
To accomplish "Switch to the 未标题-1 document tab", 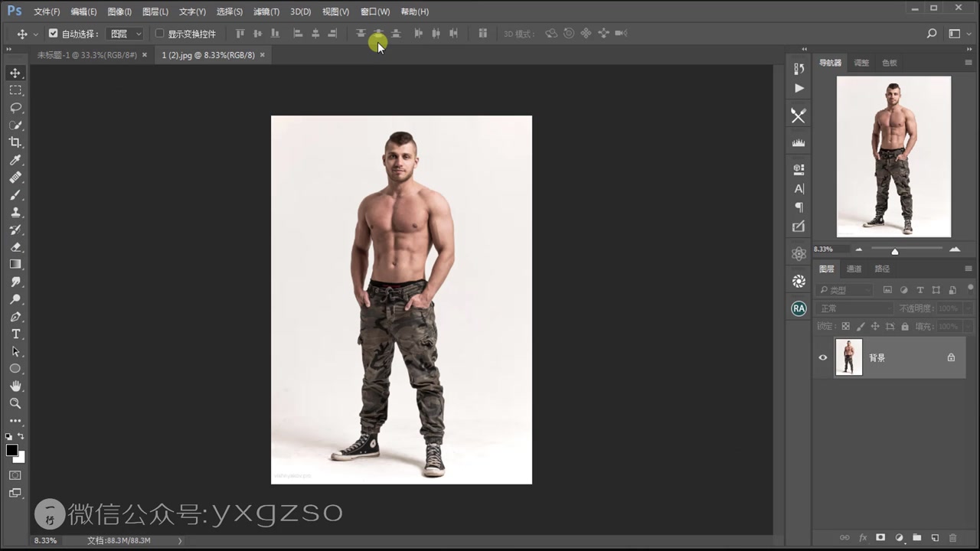I will (87, 55).
